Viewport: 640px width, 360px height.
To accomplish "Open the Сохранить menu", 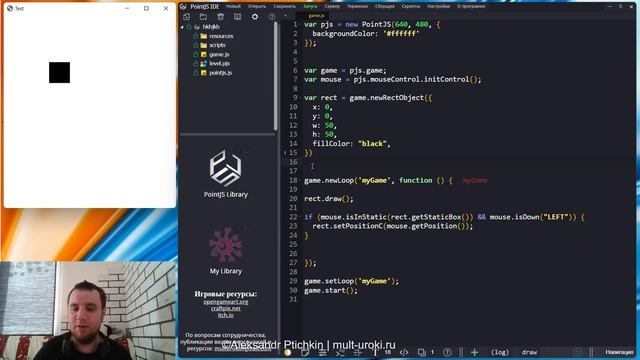I will coord(284,7).
